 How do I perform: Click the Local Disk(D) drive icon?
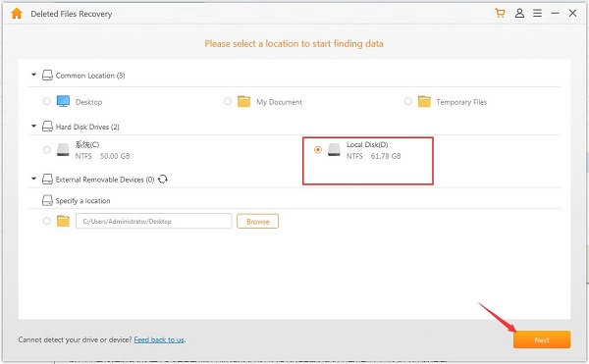pos(334,150)
